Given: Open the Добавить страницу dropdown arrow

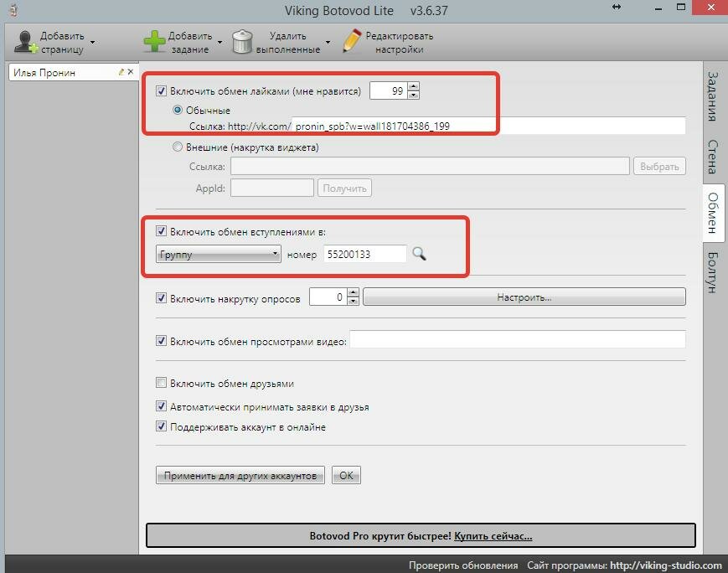Looking at the screenshot, I should pyautogui.click(x=92, y=42).
